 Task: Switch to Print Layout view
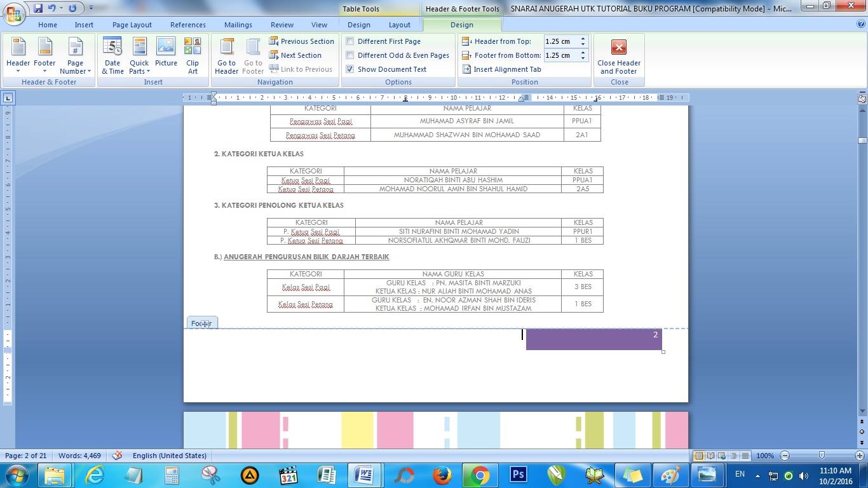click(x=698, y=456)
